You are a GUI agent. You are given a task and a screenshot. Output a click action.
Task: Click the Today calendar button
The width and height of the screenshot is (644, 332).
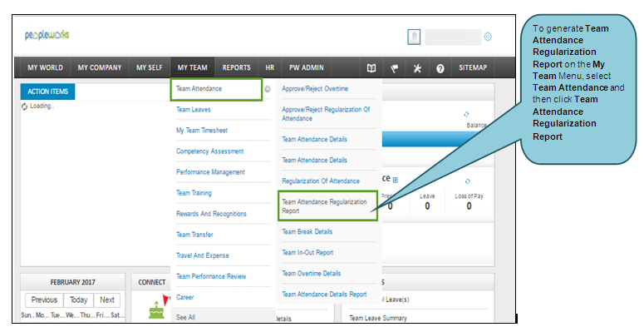(x=78, y=300)
